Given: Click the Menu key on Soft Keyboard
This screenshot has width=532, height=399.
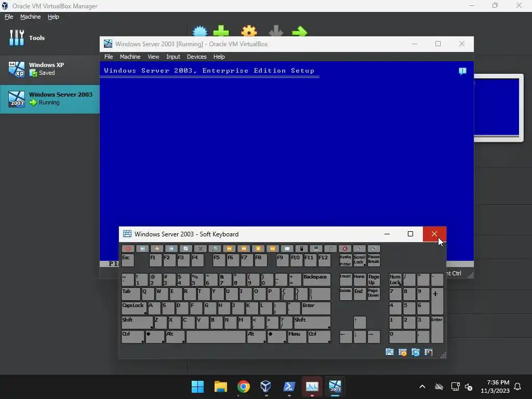Looking at the screenshot, I should (x=297, y=337).
